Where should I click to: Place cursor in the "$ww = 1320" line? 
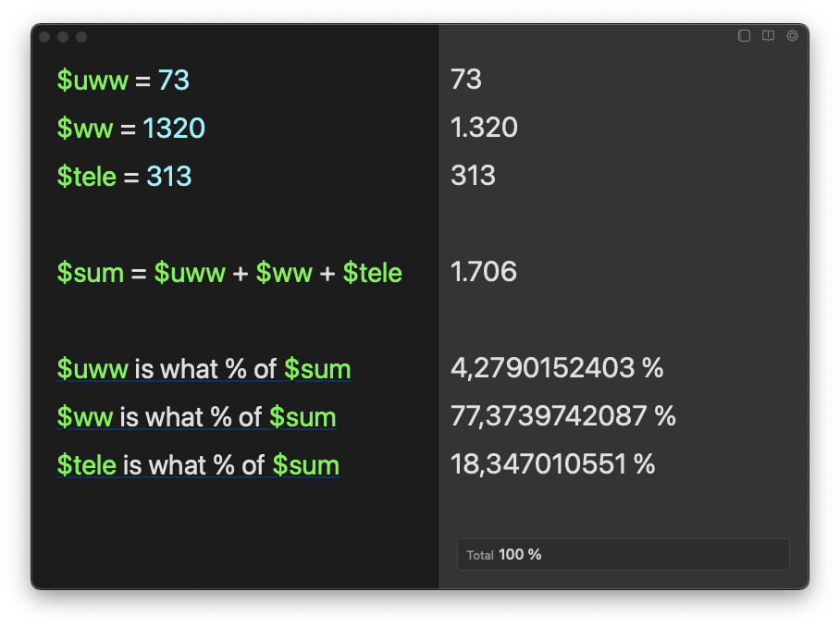pyautogui.click(x=130, y=129)
